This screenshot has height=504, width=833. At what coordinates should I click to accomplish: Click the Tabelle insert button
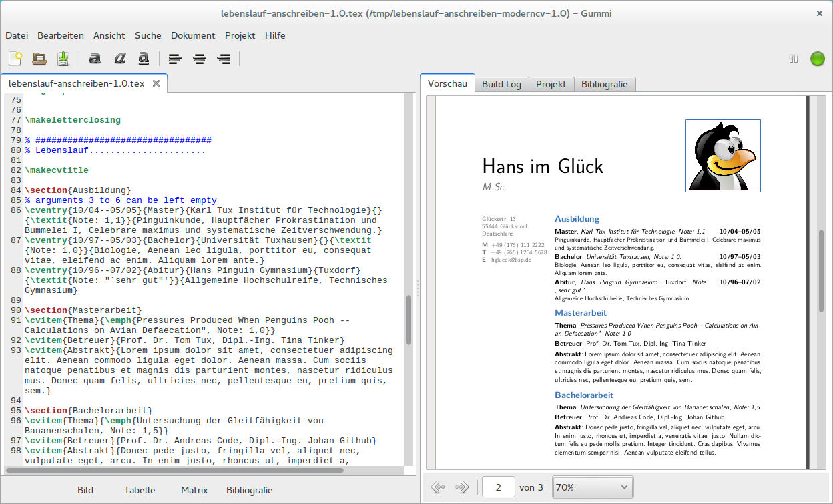point(140,490)
